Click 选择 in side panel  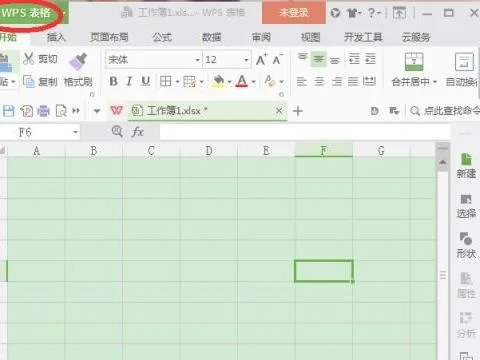(x=466, y=206)
